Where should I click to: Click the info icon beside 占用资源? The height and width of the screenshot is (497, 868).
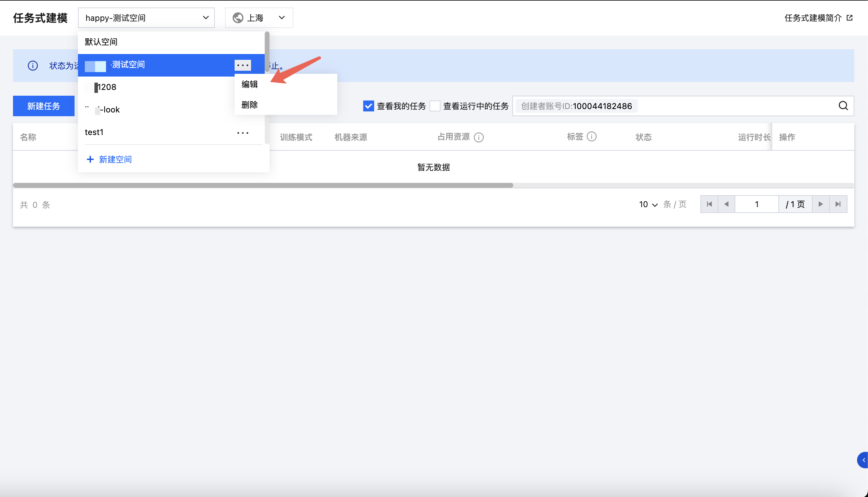478,137
